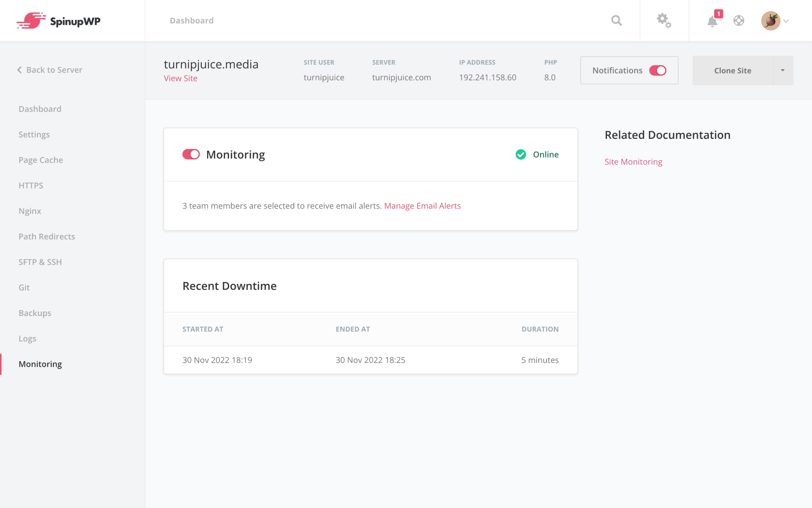The width and height of the screenshot is (812, 508).
Task: Open the search magnifier icon
Action: [x=616, y=21]
